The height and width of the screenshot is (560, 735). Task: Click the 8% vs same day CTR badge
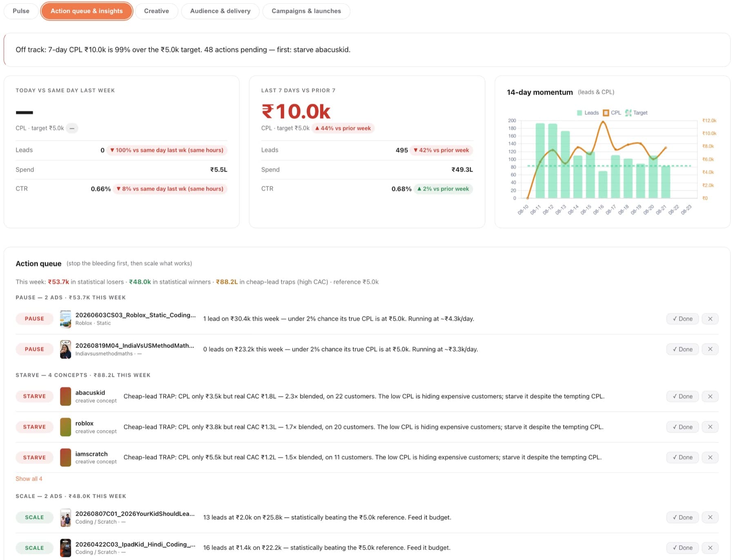170,189
